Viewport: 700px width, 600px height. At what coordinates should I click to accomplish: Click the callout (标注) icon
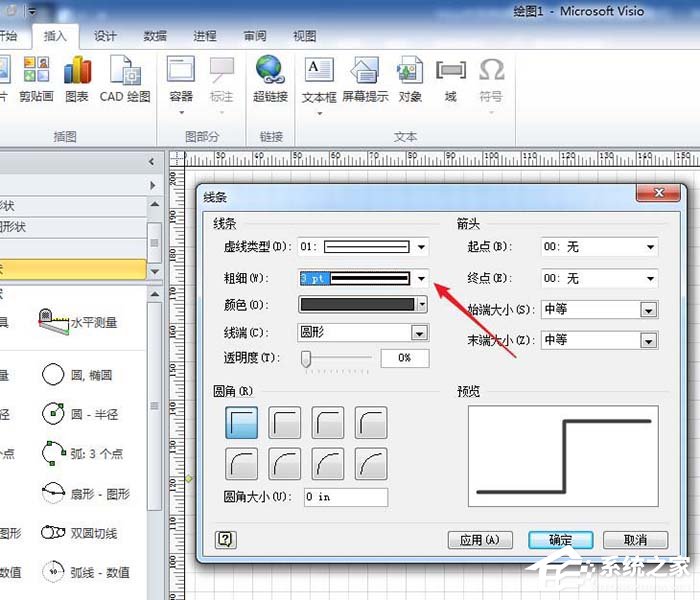pos(222,69)
